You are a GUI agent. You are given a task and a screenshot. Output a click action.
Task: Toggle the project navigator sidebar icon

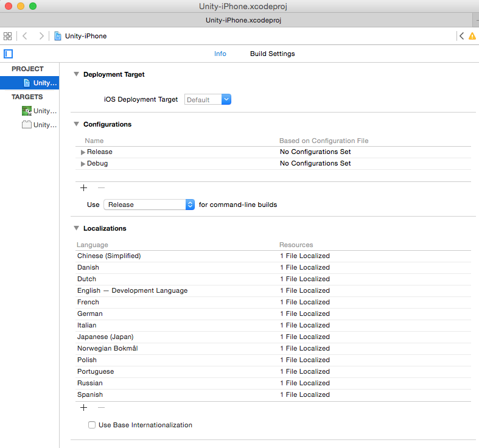8,54
